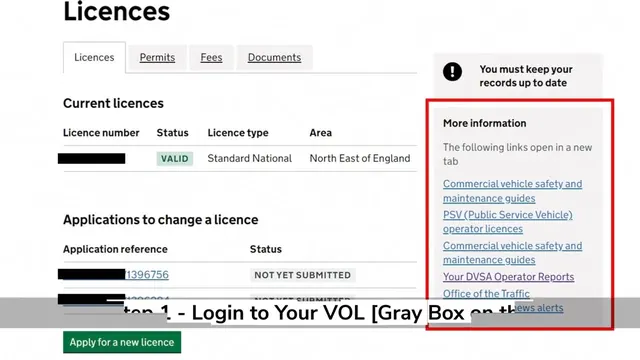Click the Current licences heading
Image resolution: width=640 pixels, height=360 pixels.
pos(113,103)
